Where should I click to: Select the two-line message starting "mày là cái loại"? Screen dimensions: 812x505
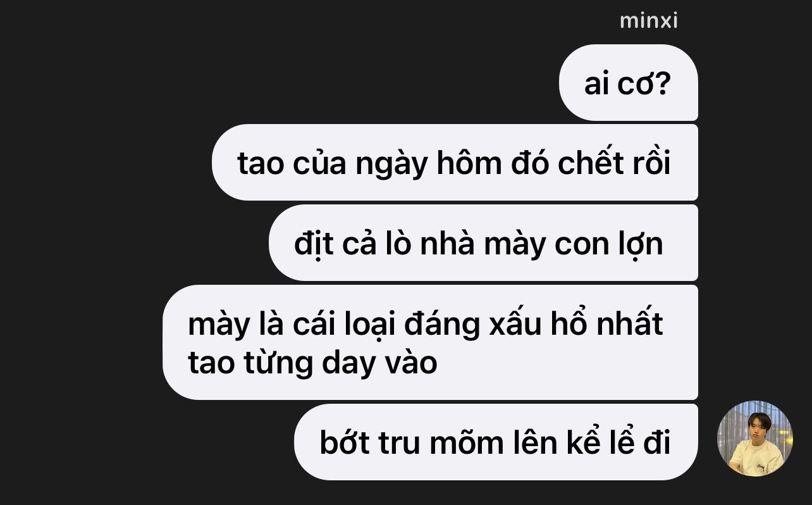click(x=430, y=342)
